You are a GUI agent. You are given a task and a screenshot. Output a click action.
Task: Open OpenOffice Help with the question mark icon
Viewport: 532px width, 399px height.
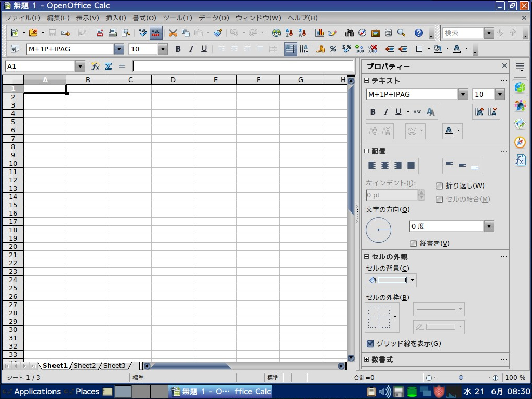point(419,33)
